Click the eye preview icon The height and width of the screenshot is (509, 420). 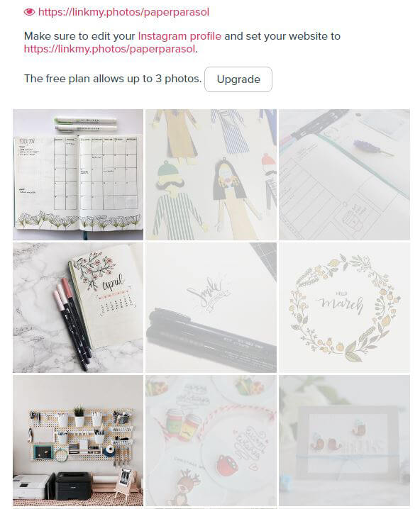29,12
